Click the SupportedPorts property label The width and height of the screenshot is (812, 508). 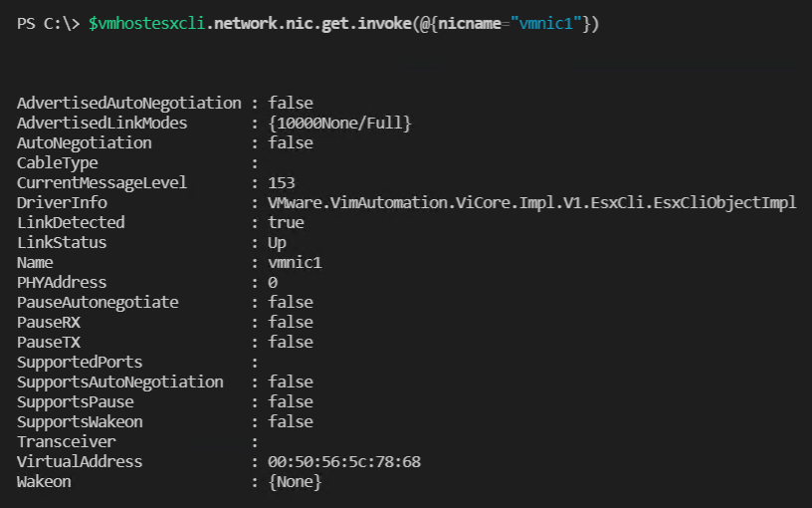pos(80,362)
